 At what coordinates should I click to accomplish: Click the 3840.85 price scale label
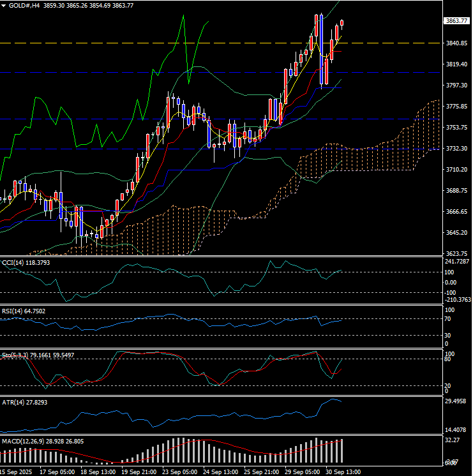tap(457, 43)
